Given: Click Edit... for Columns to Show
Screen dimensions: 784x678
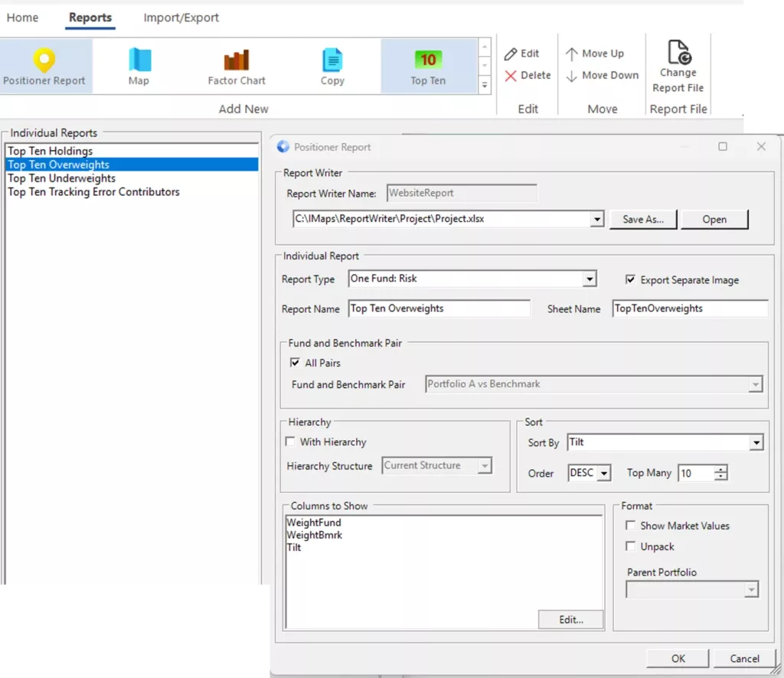Looking at the screenshot, I should [x=571, y=620].
